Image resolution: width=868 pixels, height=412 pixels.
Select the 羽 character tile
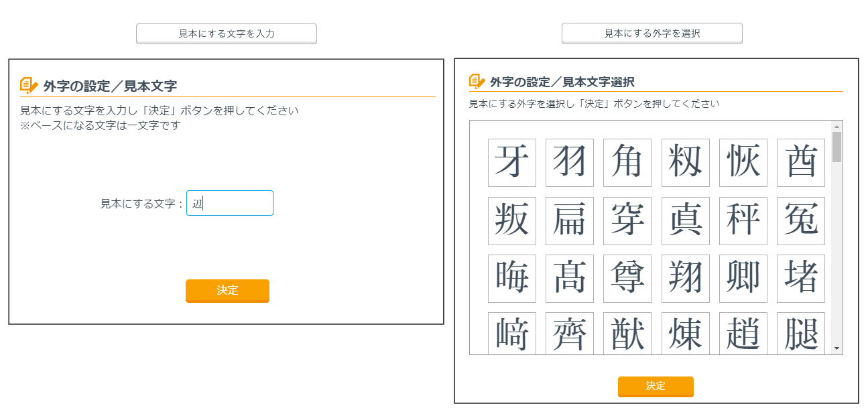click(570, 163)
